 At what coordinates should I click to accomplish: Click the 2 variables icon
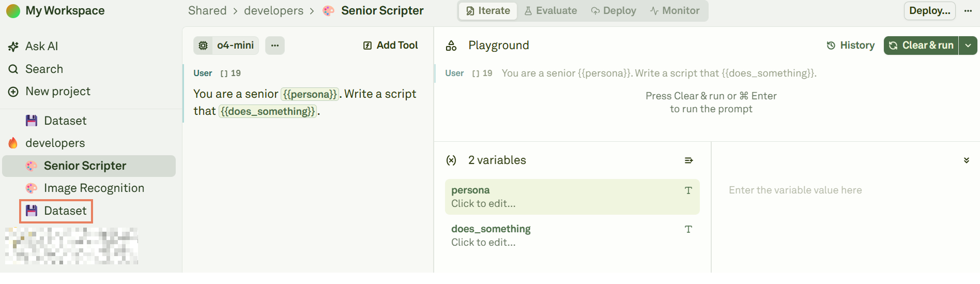451,160
